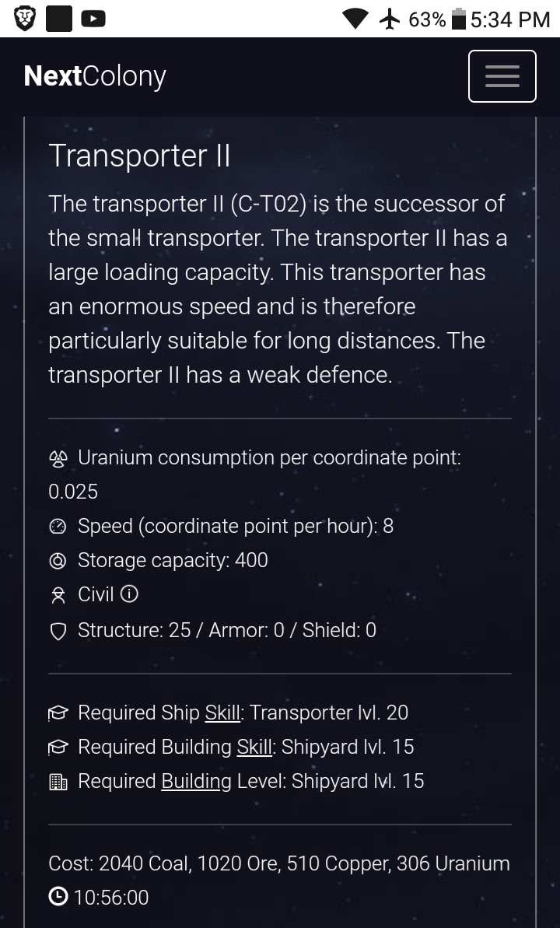Tap the YouTube notification icon

tap(93, 19)
